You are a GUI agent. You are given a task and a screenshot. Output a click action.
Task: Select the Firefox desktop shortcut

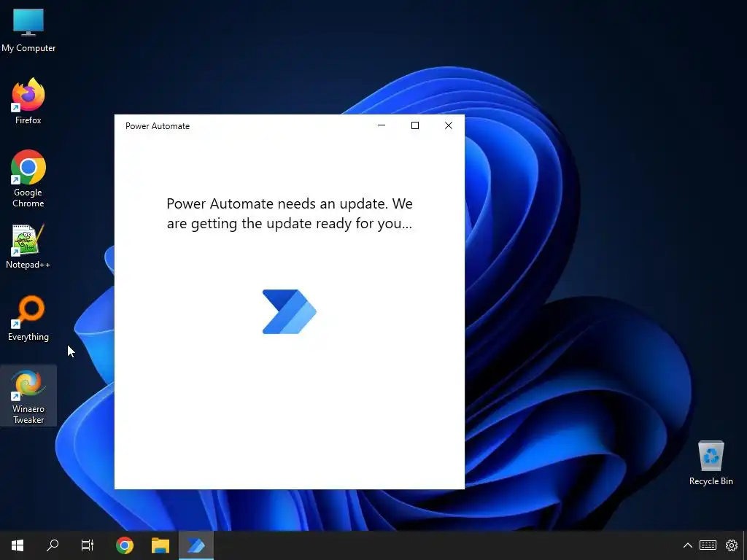point(28,102)
